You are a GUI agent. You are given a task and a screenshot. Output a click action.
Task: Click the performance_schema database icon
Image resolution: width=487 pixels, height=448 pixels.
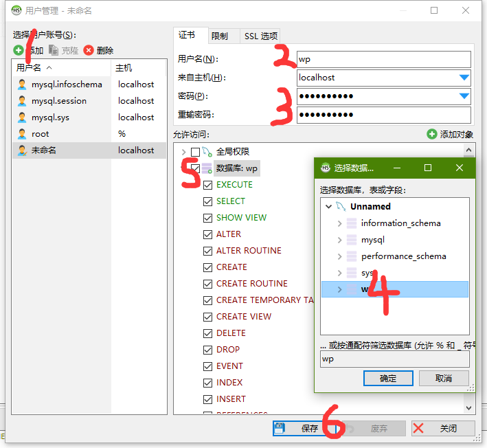point(352,256)
